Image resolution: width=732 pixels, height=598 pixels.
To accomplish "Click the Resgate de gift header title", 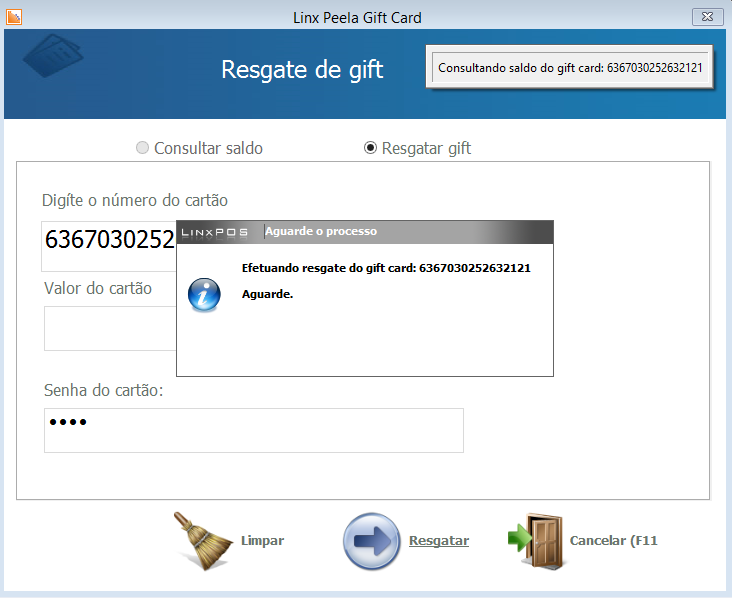I will click(302, 70).
